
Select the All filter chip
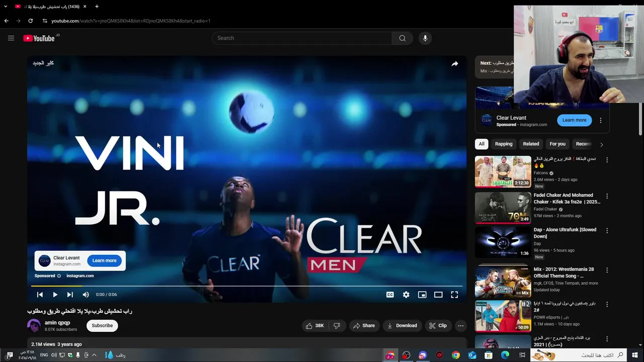[481, 144]
